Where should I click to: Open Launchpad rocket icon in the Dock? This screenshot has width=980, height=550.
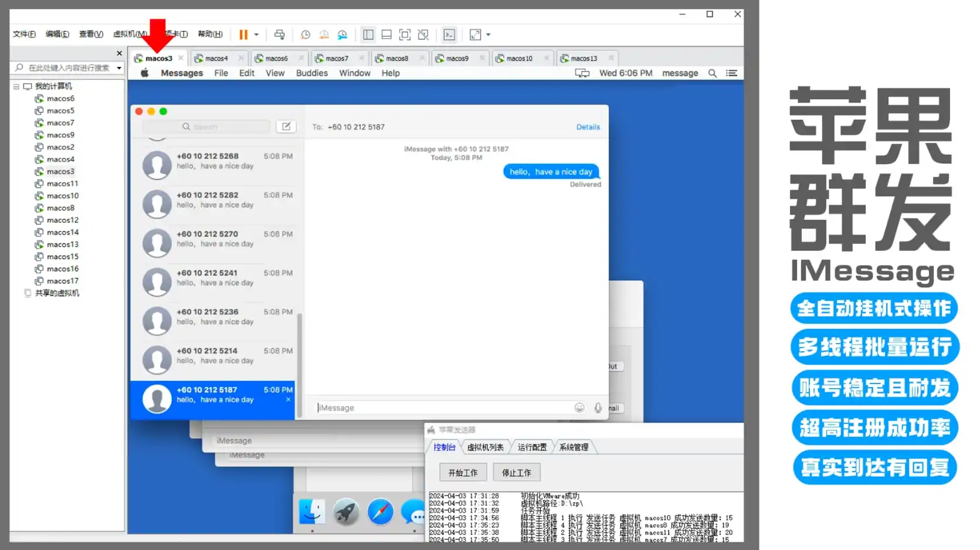(x=346, y=512)
